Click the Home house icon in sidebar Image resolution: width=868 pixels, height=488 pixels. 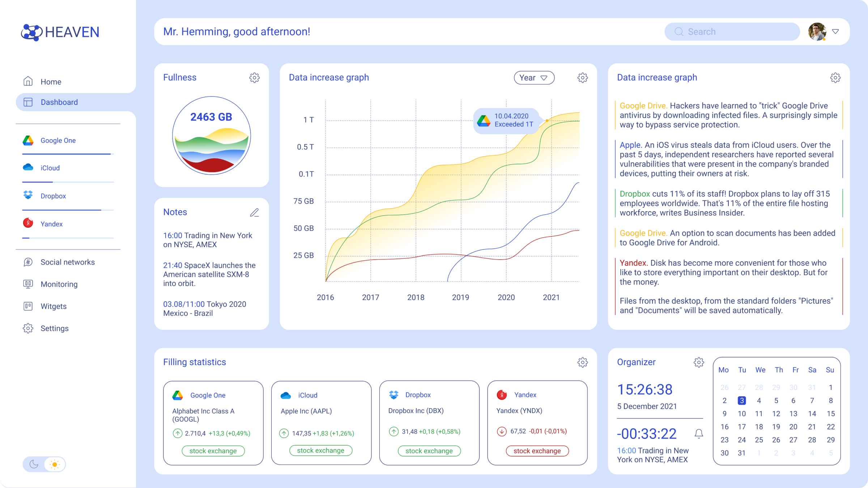(x=28, y=81)
